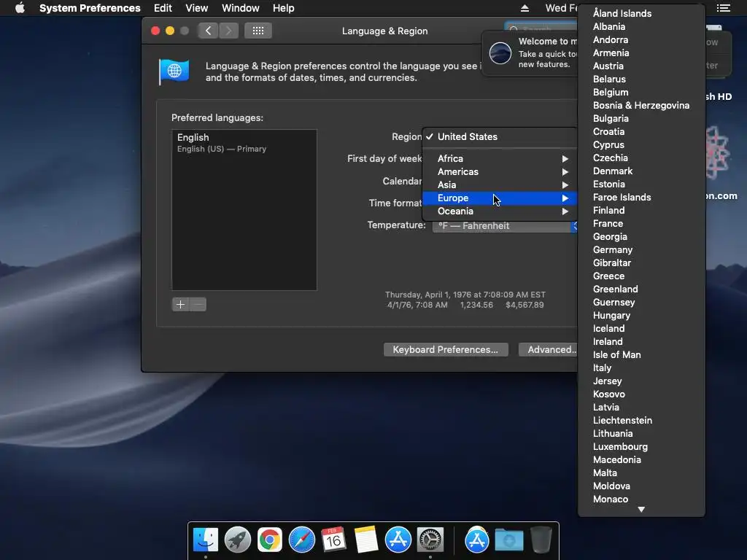
Task: Expand the Oceania region submenu
Action: click(499, 211)
